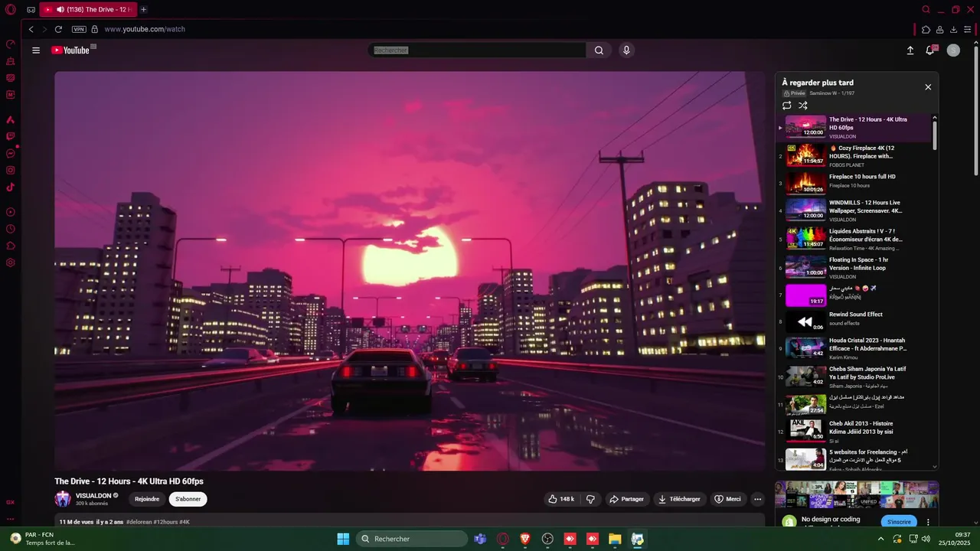
Task: Open File Explorer folder on taskbar
Action: (615, 539)
